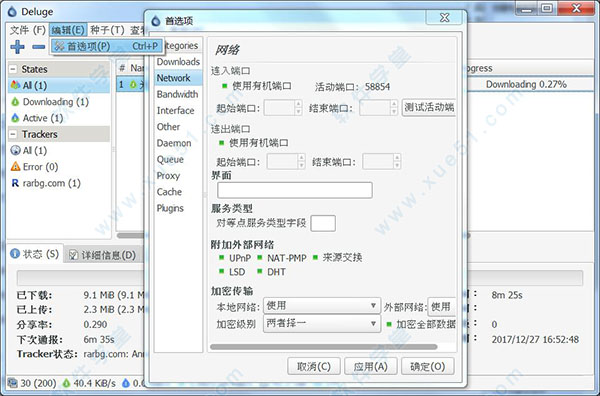Click the preferences horizontal scrollbar
600x396 pixels.
tap(324, 347)
